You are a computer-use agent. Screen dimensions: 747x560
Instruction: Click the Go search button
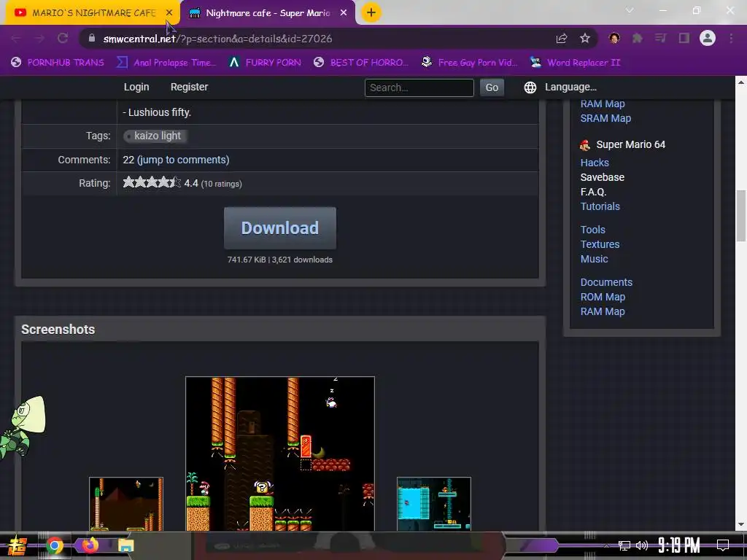tap(492, 87)
